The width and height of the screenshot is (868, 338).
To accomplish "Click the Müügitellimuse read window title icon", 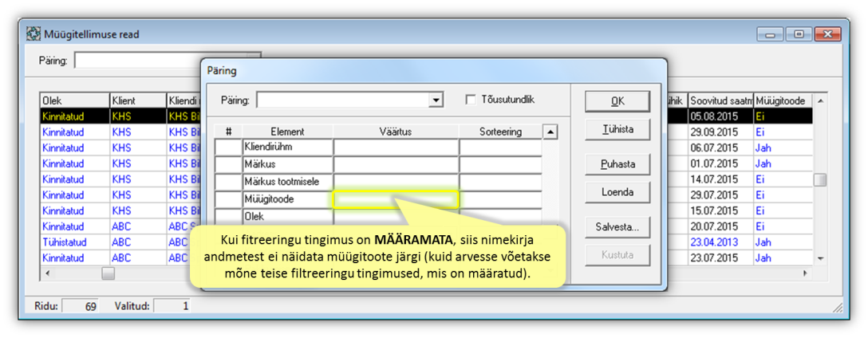I will [34, 34].
